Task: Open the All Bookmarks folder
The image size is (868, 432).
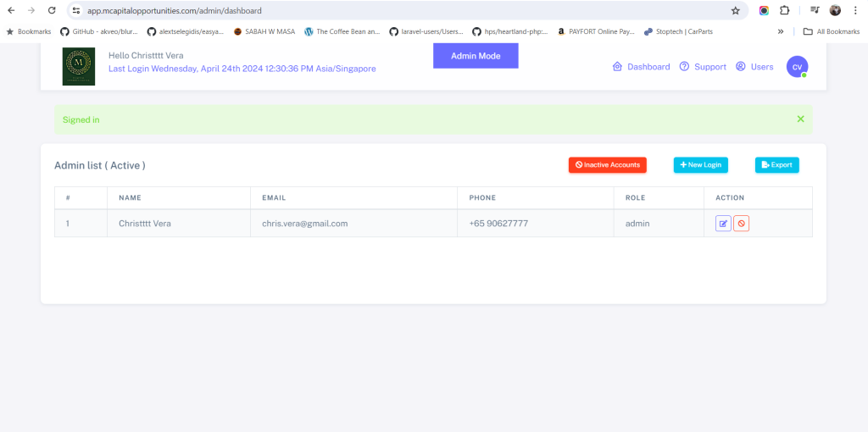Action: coord(831,31)
